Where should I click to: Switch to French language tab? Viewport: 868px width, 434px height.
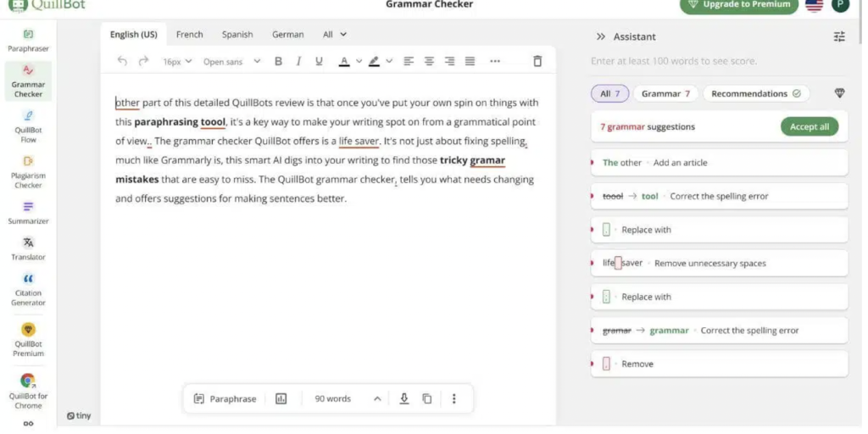[189, 34]
